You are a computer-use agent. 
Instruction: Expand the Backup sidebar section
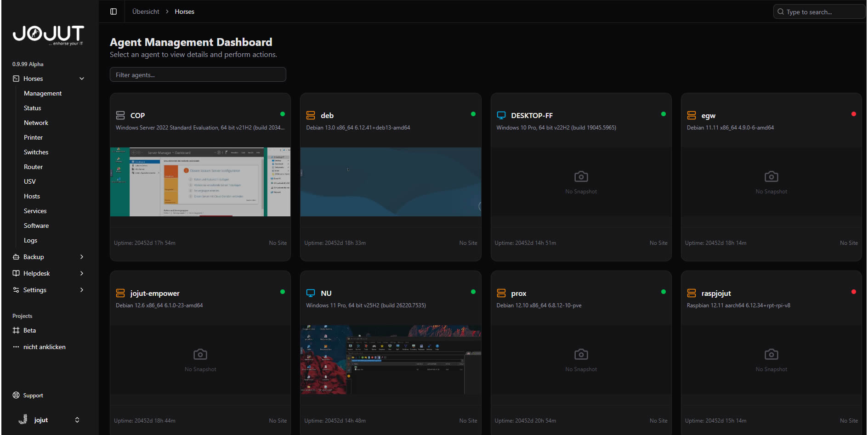(x=82, y=257)
